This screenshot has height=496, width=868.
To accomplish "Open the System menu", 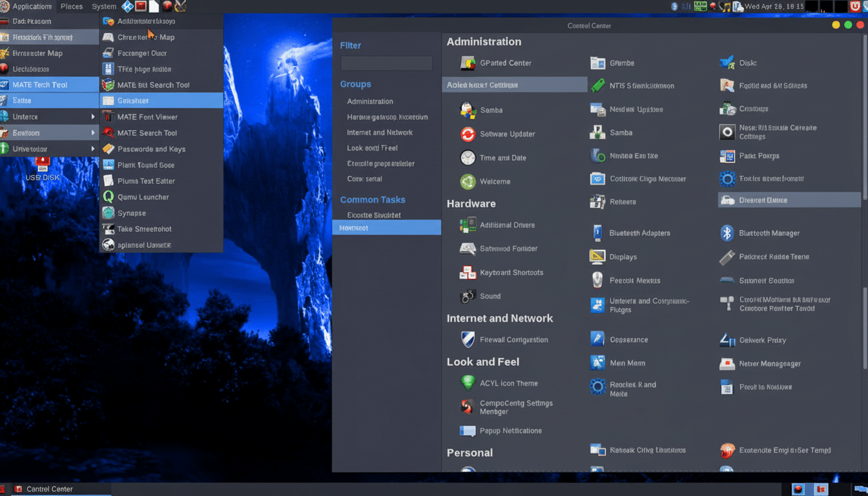I will (x=103, y=6).
